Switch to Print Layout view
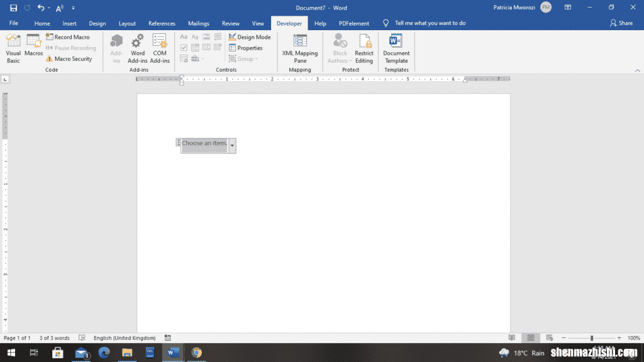 click(531, 337)
